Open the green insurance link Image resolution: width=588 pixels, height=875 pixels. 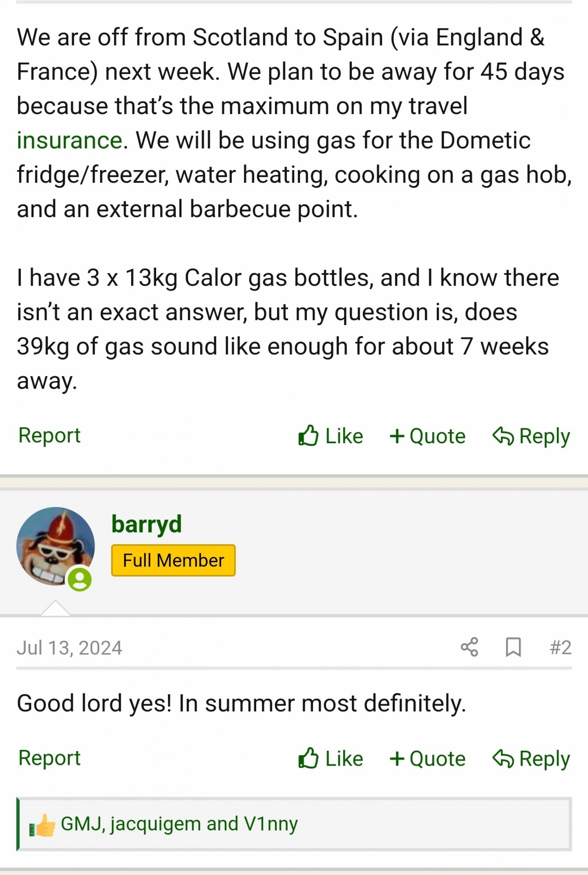click(69, 140)
